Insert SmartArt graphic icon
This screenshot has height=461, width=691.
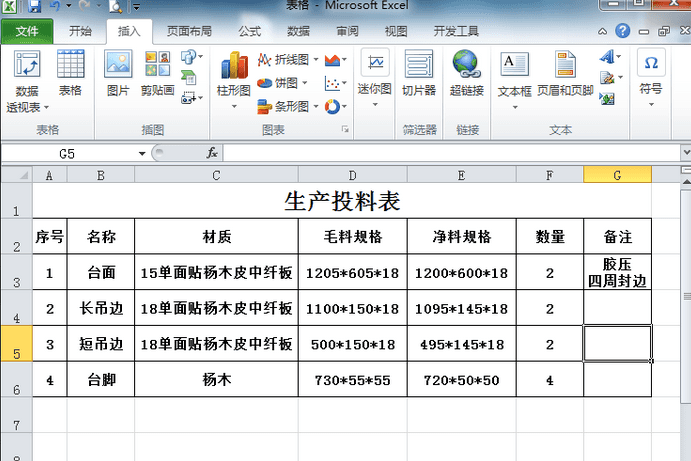[189, 78]
